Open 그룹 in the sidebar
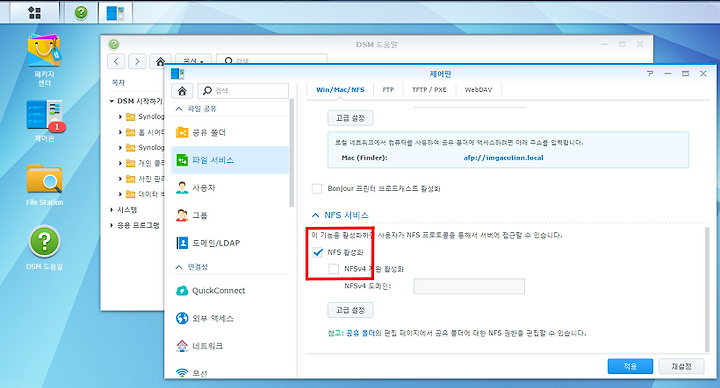 230,215
